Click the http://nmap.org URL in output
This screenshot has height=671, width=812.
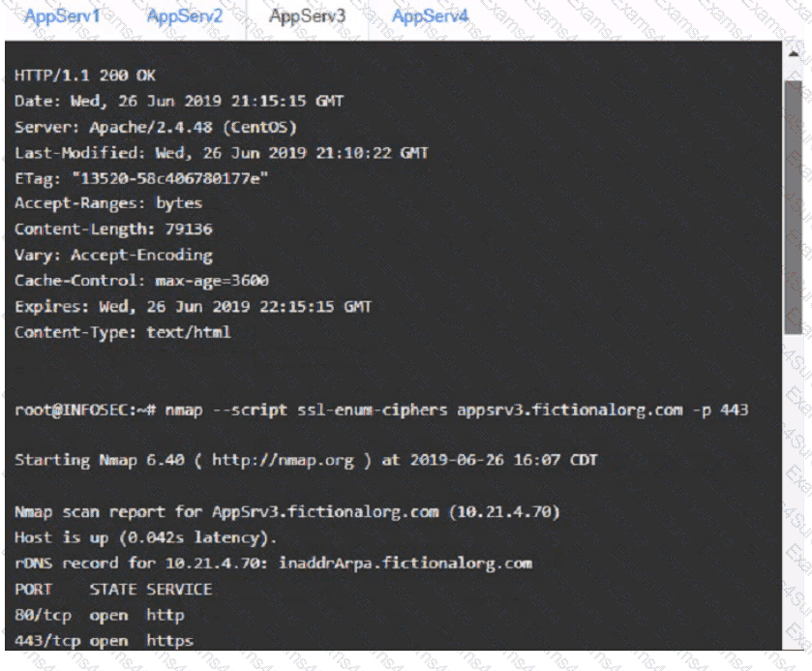283,460
